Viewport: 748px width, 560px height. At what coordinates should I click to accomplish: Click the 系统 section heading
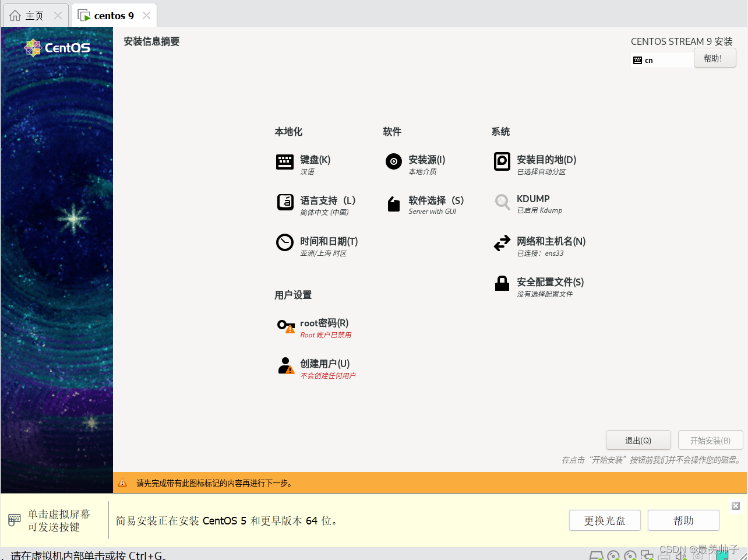click(x=500, y=132)
